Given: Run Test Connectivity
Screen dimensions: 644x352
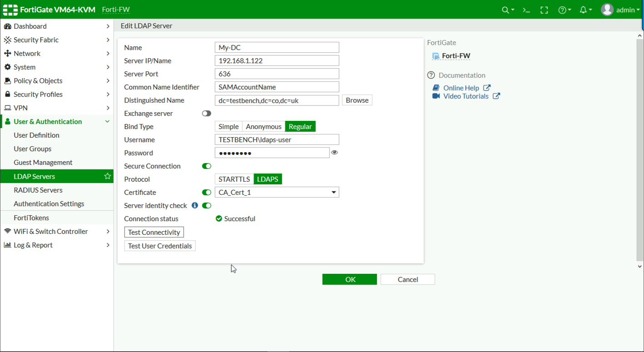Looking at the screenshot, I should point(154,232).
